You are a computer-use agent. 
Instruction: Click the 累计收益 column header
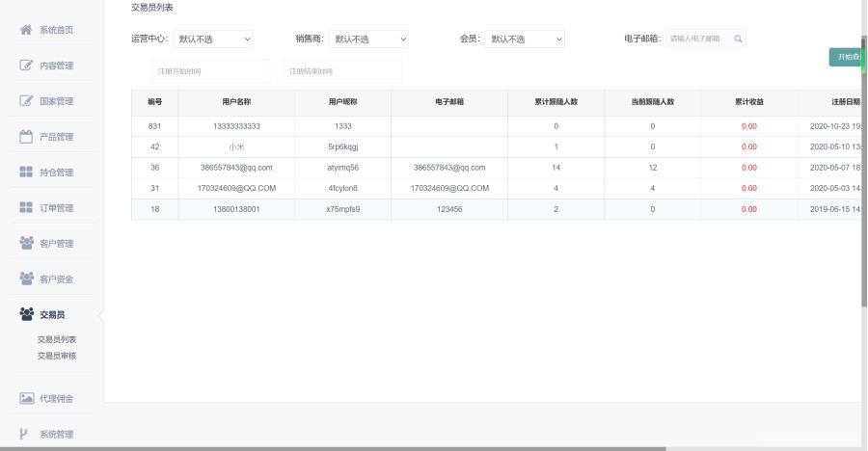click(x=749, y=102)
